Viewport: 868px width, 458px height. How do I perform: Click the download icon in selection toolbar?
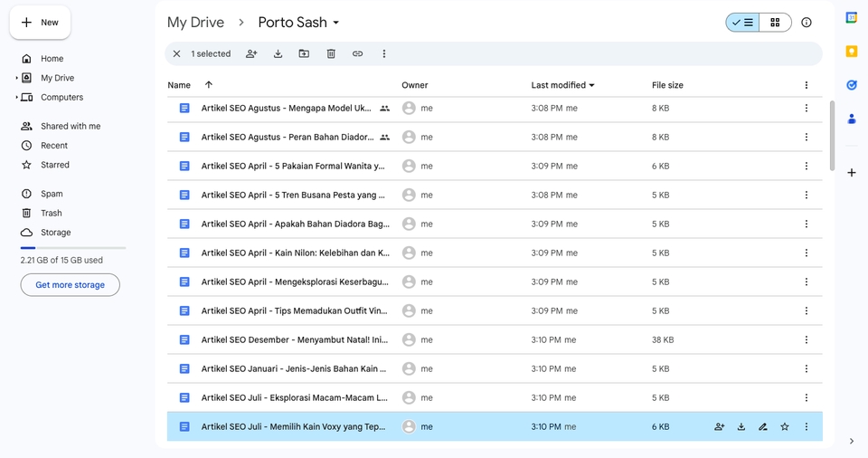pyautogui.click(x=278, y=54)
